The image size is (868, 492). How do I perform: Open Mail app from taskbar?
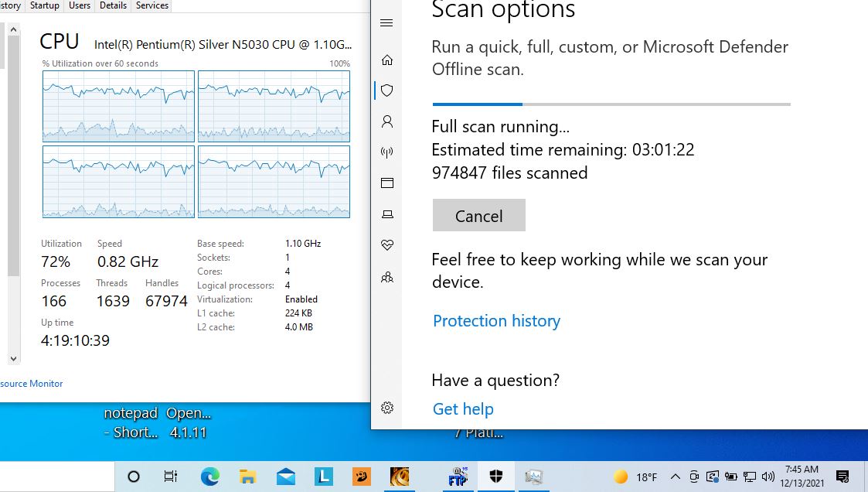(286, 477)
